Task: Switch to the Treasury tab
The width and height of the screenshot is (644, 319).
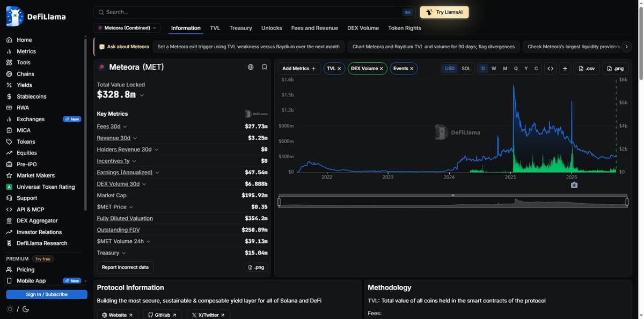Action: tap(240, 28)
